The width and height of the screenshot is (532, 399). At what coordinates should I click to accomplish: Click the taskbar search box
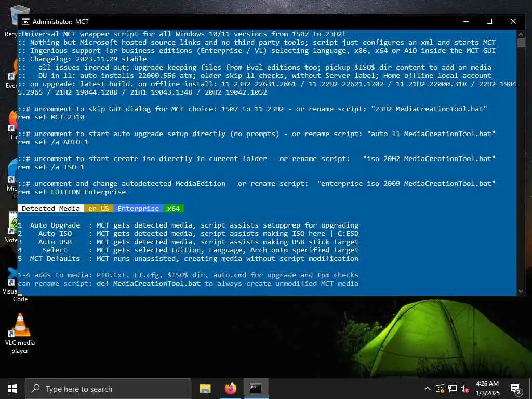coord(108,389)
